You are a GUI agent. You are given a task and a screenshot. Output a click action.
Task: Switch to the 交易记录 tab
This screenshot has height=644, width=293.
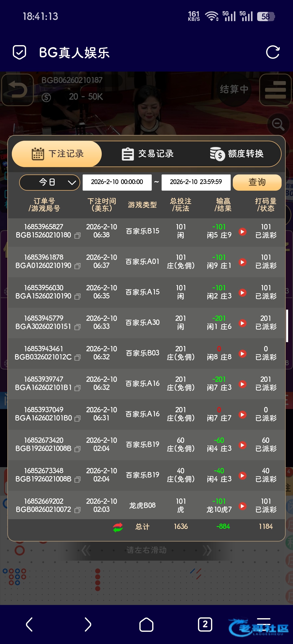(148, 154)
